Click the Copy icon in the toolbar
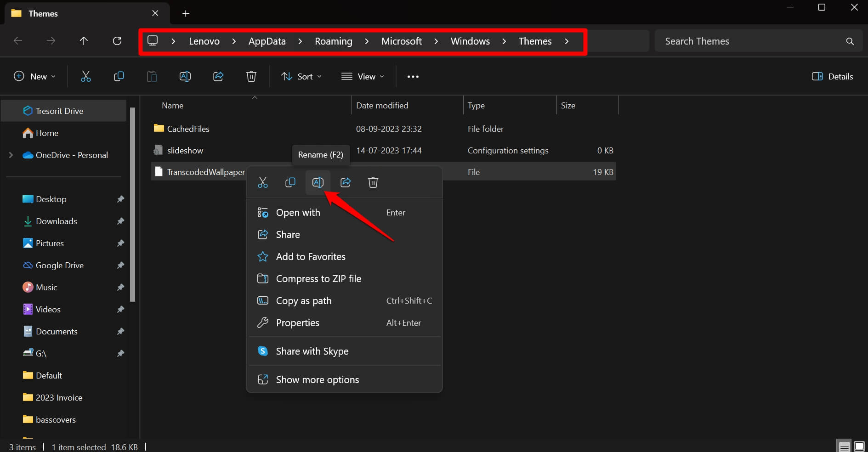 119,76
